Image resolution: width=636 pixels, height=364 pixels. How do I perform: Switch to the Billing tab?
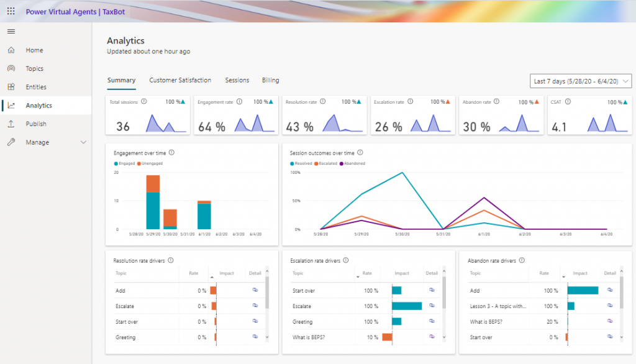[x=271, y=80]
